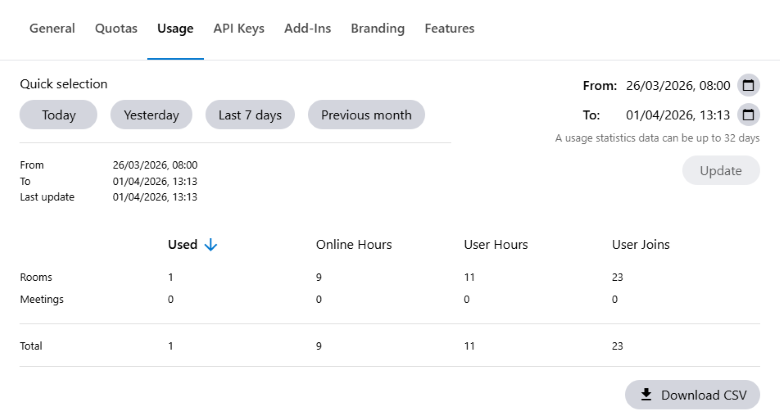Click the To date input field
Screen dimensions: 780x412
pos(678,114)
